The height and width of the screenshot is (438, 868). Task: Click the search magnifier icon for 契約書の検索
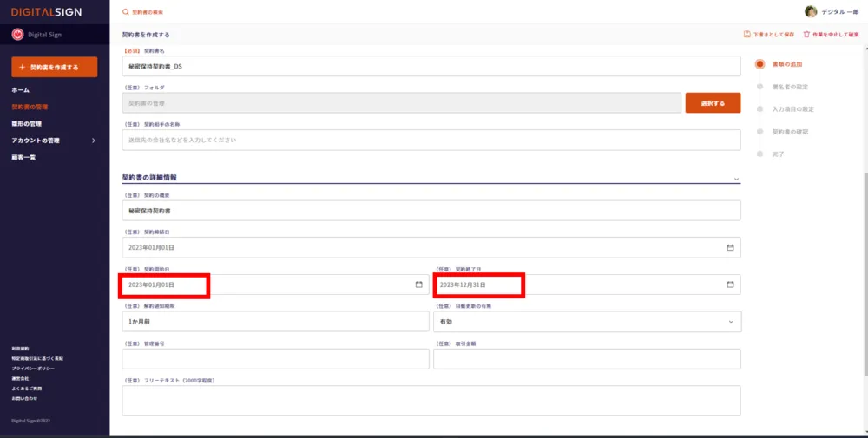click(126, 12)
